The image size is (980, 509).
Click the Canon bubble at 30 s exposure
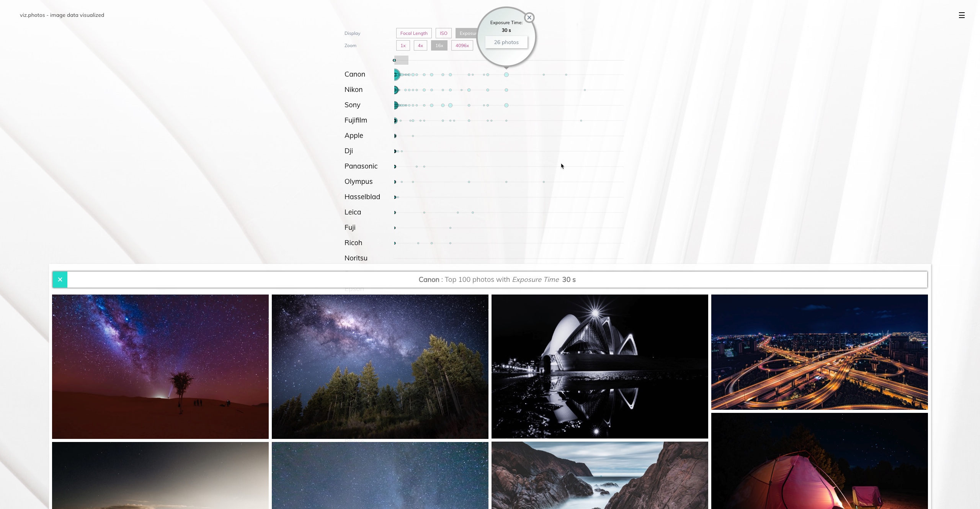coord(506,75)
